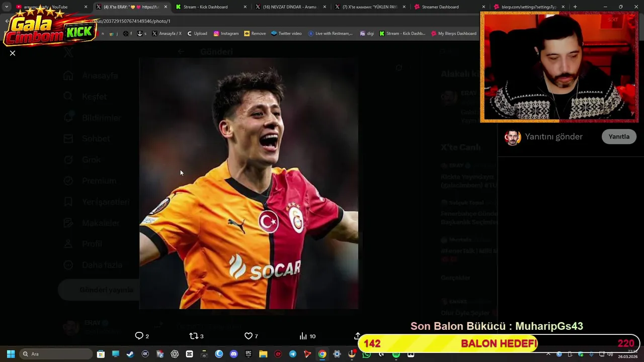Close the 'Stream - Kick Dashboard' tab
The height and width of the screenshot is (362, 644).
click(245, 7)
